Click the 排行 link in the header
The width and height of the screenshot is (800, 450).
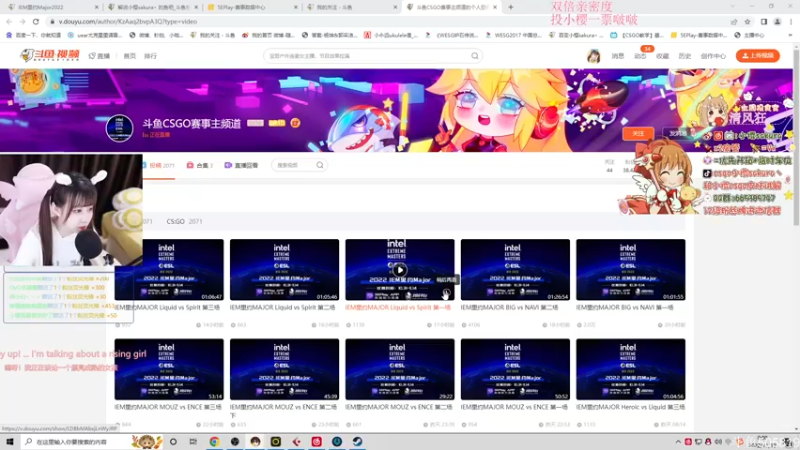[150, 56]
